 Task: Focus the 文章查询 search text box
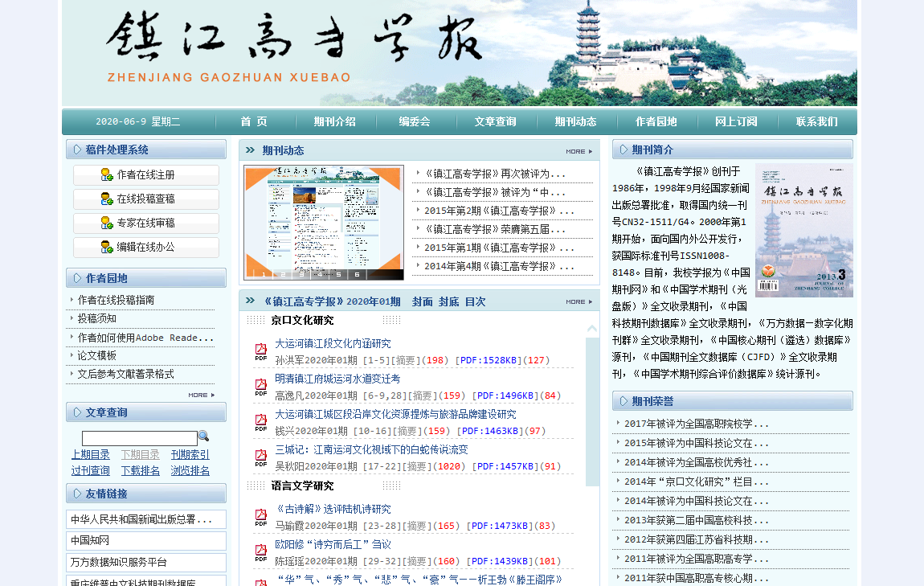tap(139, 438)
